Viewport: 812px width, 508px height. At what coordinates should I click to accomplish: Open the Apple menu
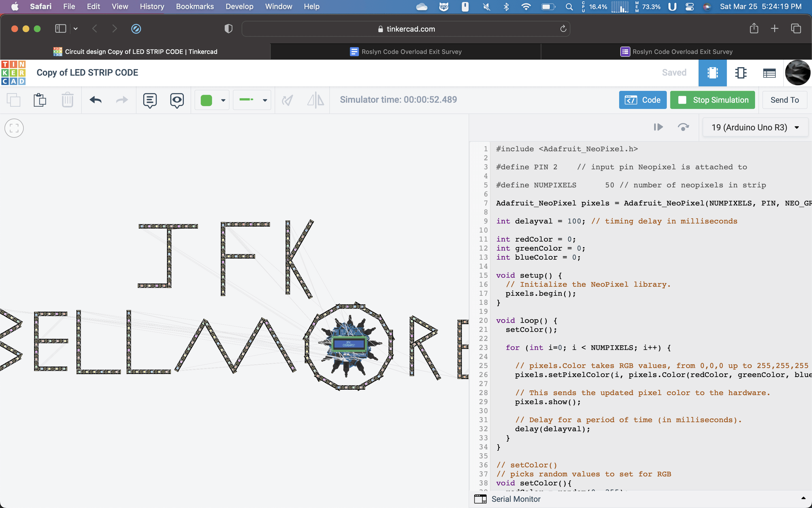[15, 7]
